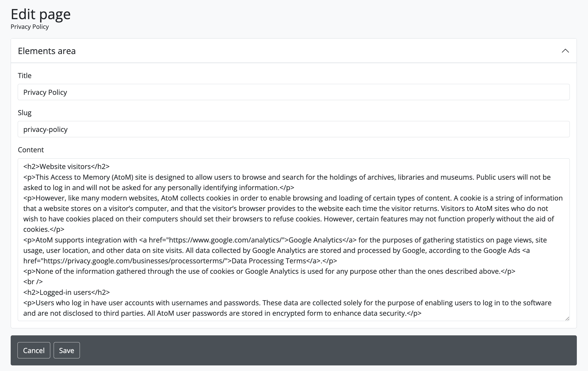Place cursor on Website visitors h2 line
This screenshot has height=371, width=588.
point(67,167)
